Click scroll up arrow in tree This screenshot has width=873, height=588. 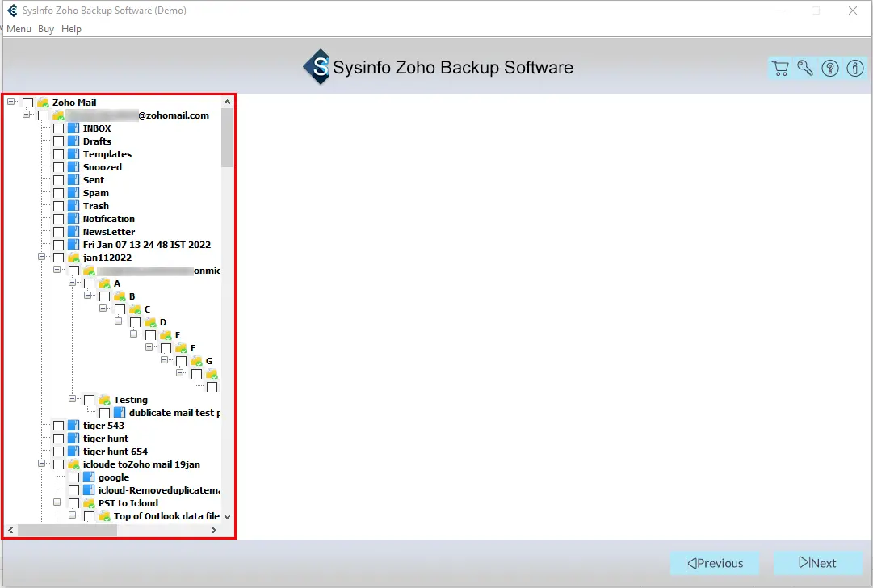coord(227,102)
